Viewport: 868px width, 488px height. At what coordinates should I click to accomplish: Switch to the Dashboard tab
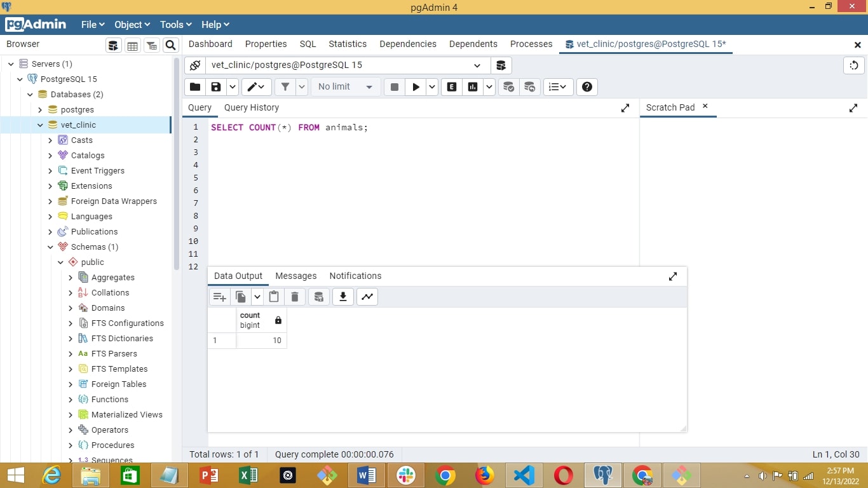click(210, 44)
